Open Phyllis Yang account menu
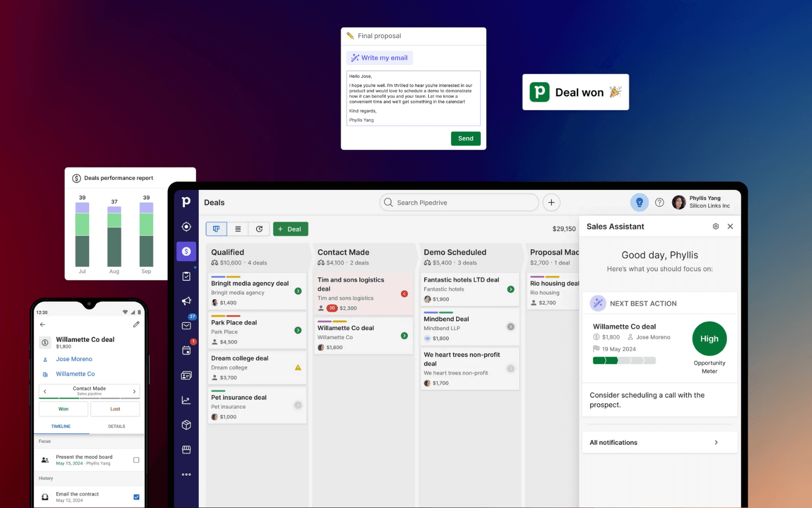The image size is (812, 508). (x=702, y=202)
